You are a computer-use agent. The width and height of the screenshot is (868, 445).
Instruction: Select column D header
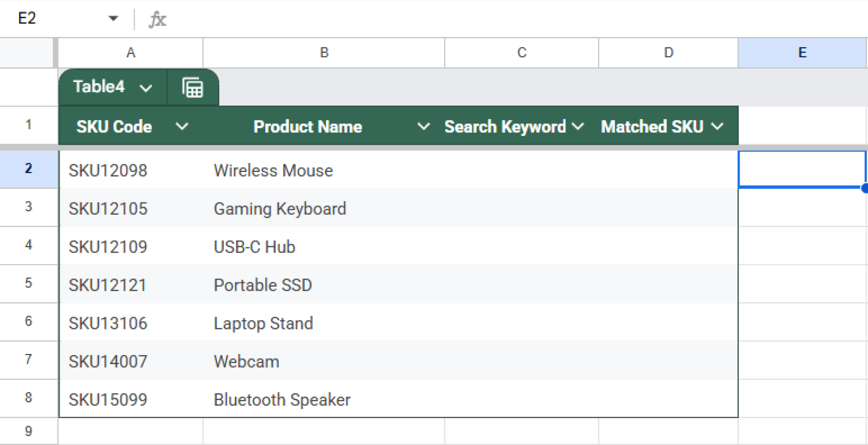[x=668, y=53]
